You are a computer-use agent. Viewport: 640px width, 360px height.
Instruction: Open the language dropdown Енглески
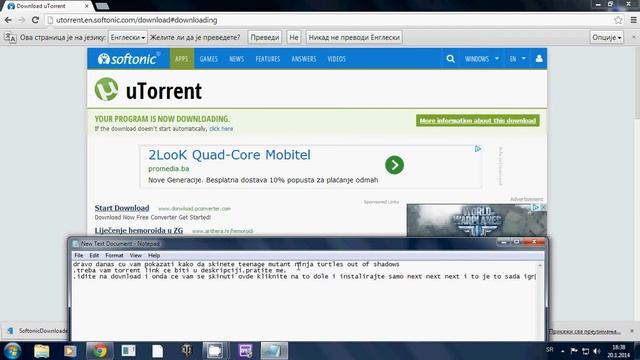[127, 37]
